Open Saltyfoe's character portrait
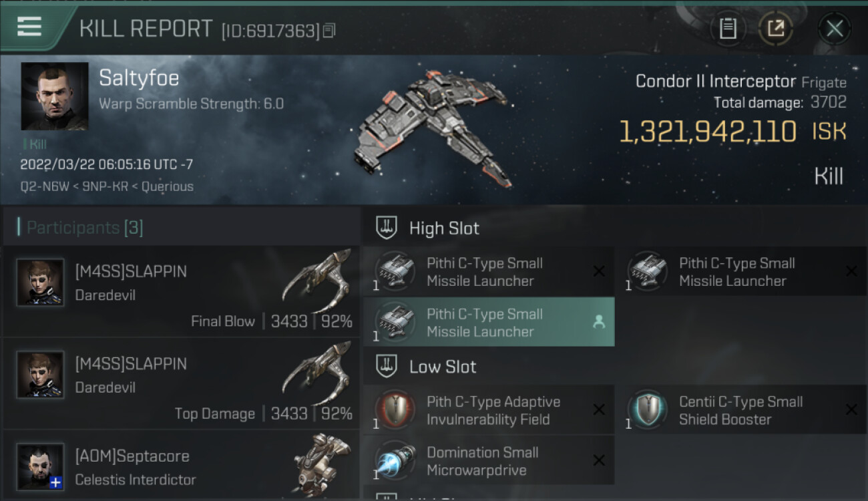868x501 pixels. pyautogui.click(x=55, y=96)
